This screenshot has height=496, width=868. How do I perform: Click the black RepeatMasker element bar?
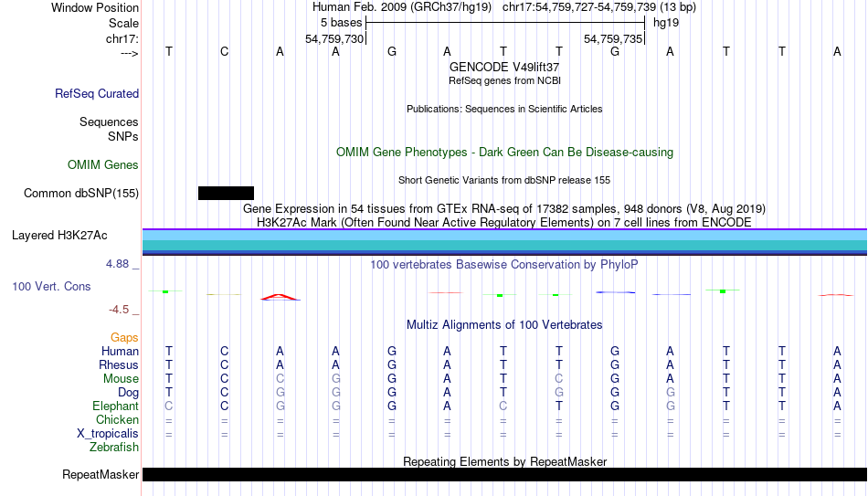(x=505, y=474)
